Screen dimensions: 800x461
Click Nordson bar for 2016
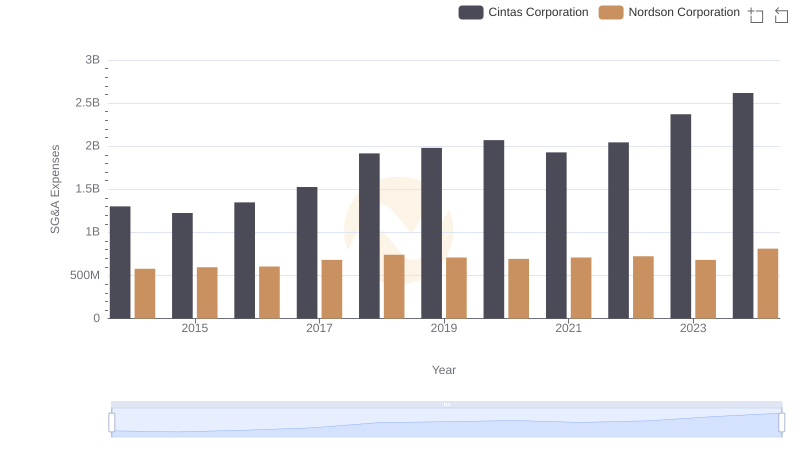[x=269, y=292]
